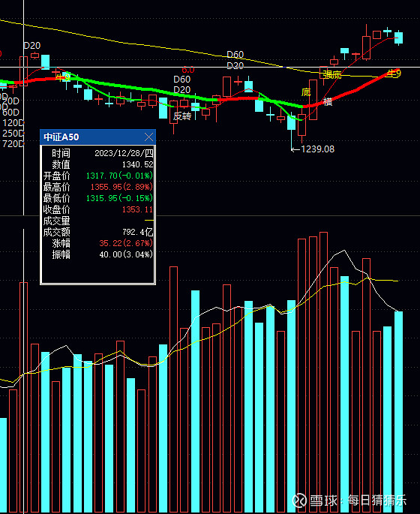Click the last cyan candlestick at top right
The height and width of the screenshot is (514, 420).
pos(398,38)
